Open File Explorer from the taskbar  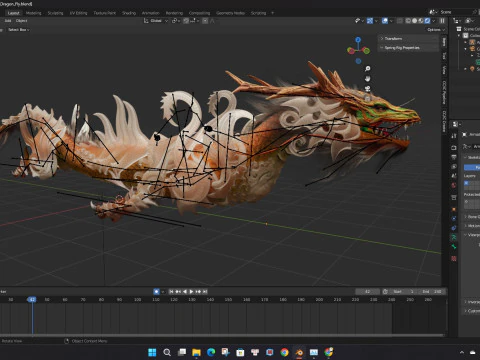click(196, 352)
